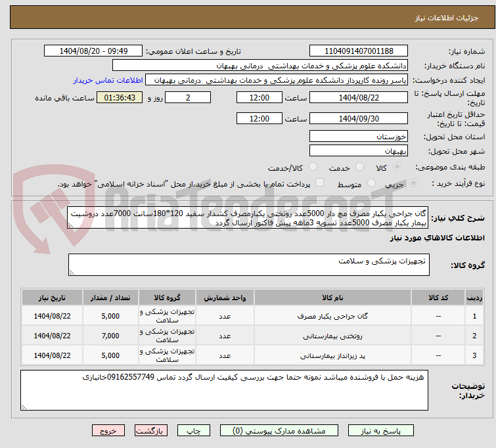This screenshot has width=496, height=448.
Task: Click the روتختی بیمارستانی item name
Action: pyautogui.click(x=332, y=336)
